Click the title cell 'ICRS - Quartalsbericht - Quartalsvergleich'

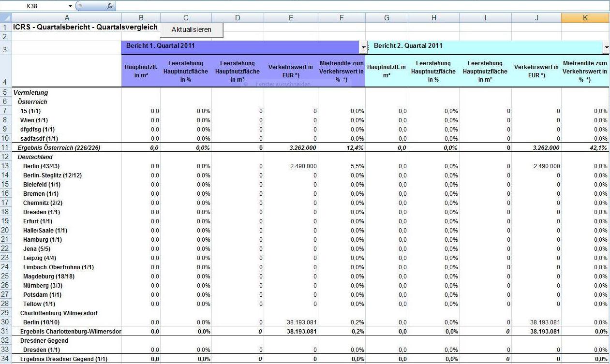click(x=85, y=27)
